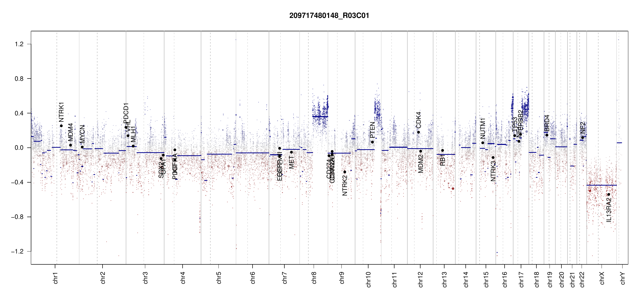Image resolution: width=644 pixels, height=303 pixels.
Task: Click the chr8 axis label
Action: 314,278
